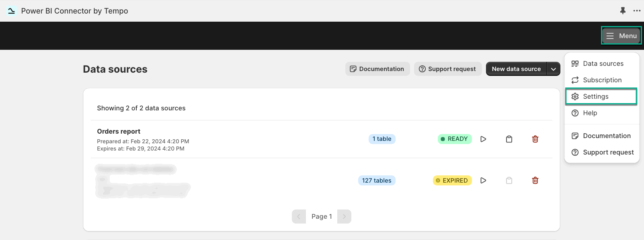644x240 pixels.
Task: Open the Menu hamburger button
Action: click(621, 36)
